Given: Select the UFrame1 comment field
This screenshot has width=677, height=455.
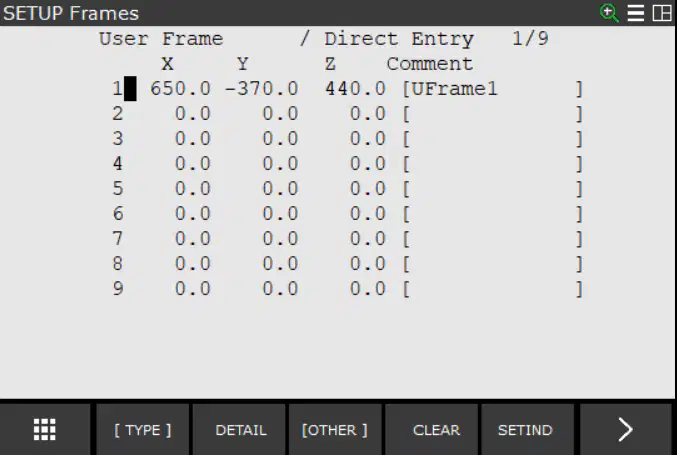Looking at the screenshot, I should 493,89.
